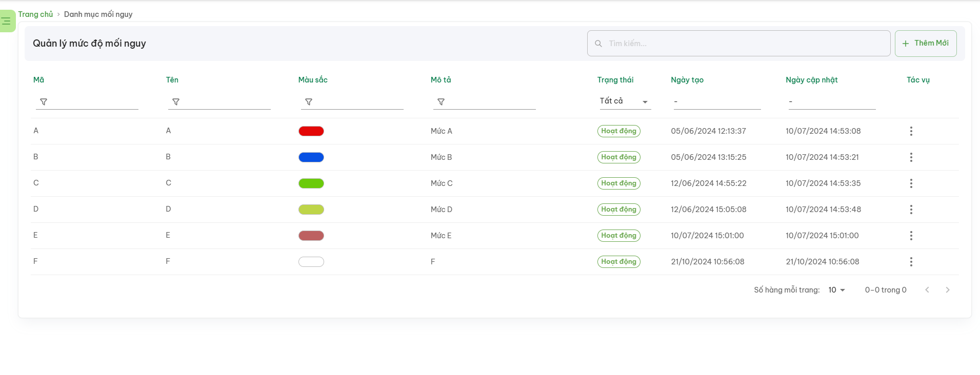Click the Mã column filter icon
This screenshot has width=980, height=375.
[44, 102]
